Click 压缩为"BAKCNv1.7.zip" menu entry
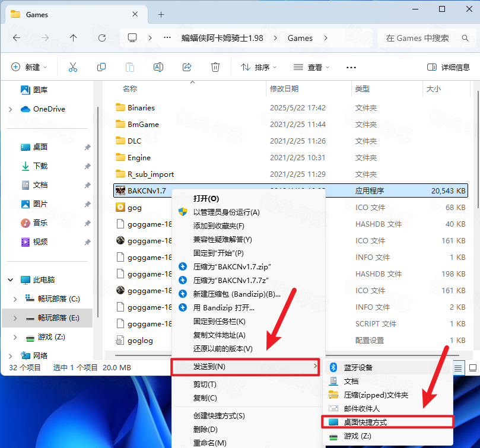Viewport: 480px width, 448px height. click(x=248, y=266)
